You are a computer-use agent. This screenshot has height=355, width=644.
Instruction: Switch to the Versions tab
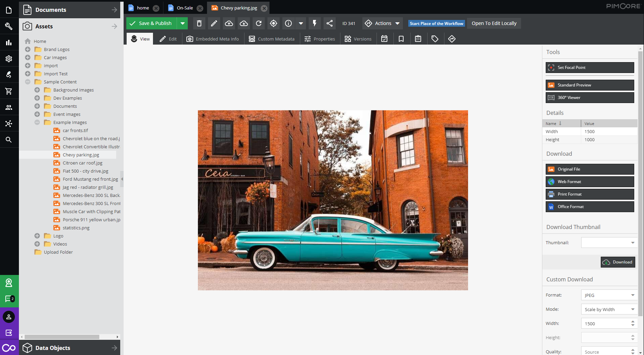[x=358, y=39]
